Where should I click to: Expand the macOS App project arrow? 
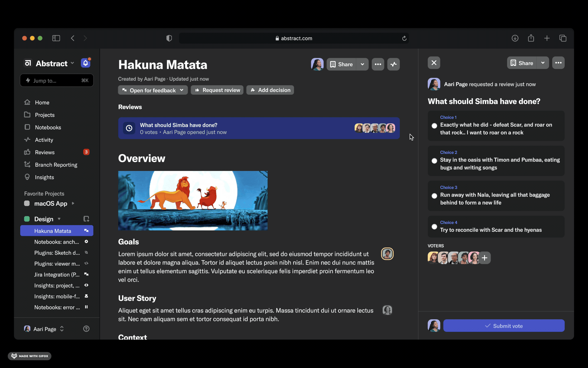(73, 203)
